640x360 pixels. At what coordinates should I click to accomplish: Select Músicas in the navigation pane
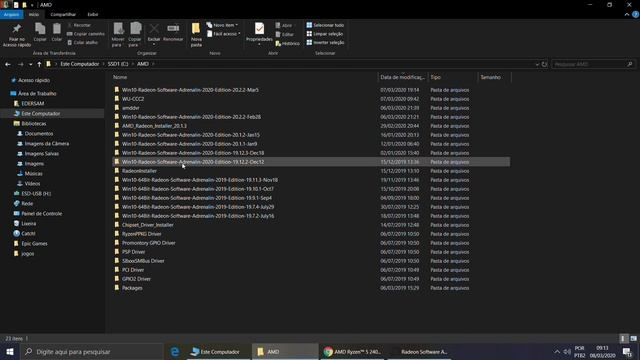pyautogui.click(x=33, y=173)
